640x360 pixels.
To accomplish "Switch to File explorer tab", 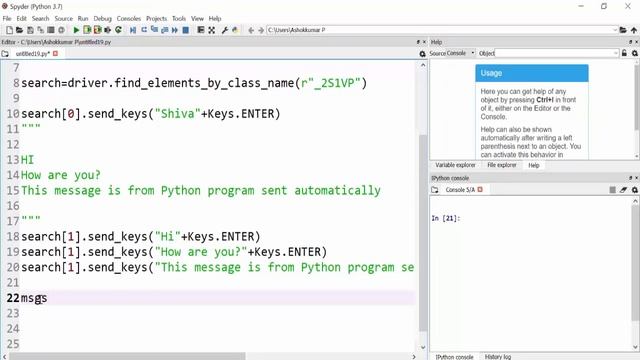I will tap(502, 165).
